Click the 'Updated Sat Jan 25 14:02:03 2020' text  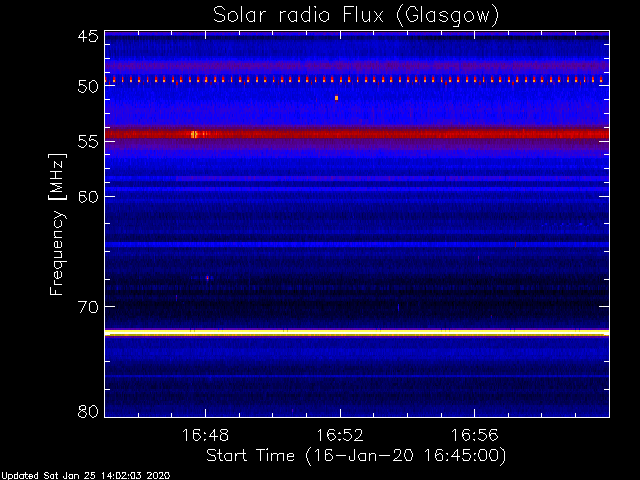coord(85,476)
